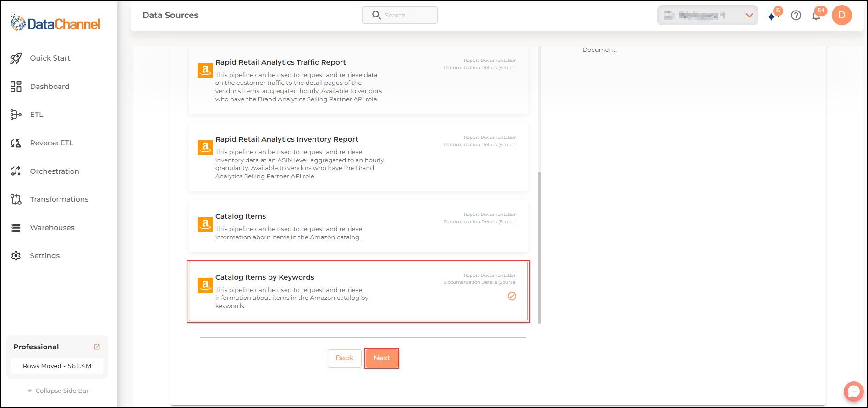Open Warehouses menu item
This screenshot has height=408, width=868.
(x=52, y=228)
